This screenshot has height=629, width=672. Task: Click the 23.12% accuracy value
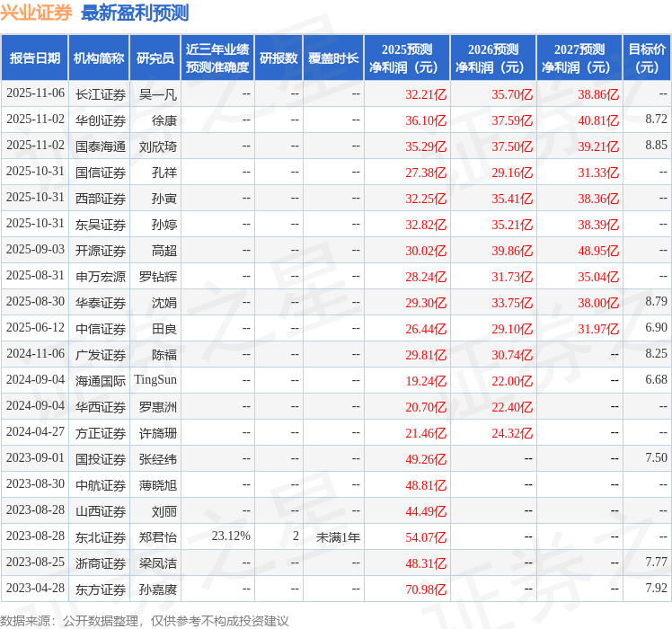coord(231,537)
